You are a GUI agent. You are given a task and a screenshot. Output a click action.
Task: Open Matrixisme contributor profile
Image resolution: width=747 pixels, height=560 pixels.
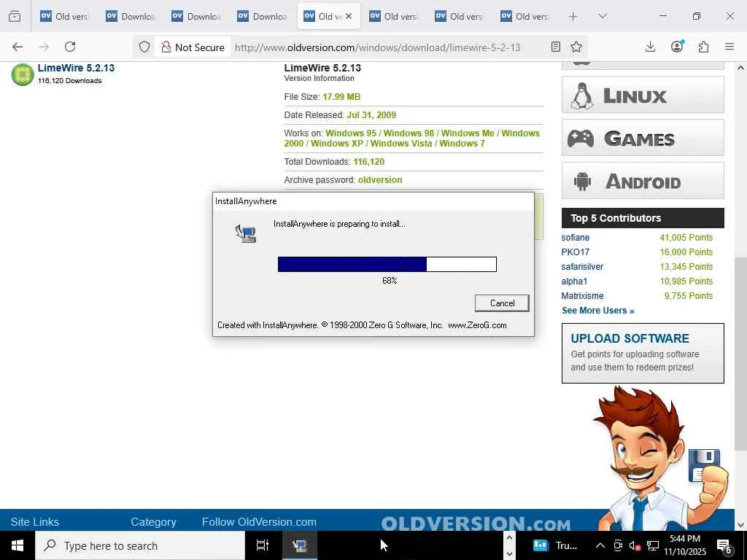click(582, 296)
